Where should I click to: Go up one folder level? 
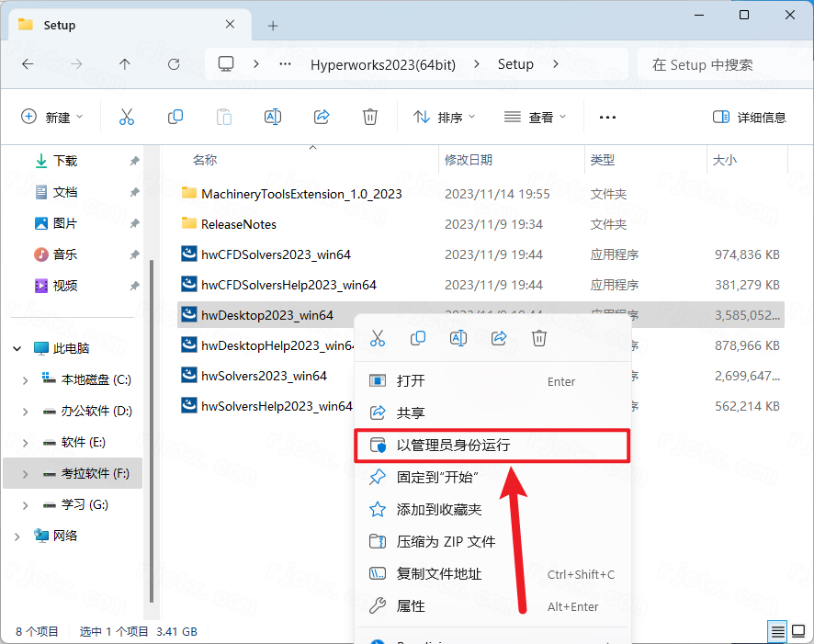(125, 64)
